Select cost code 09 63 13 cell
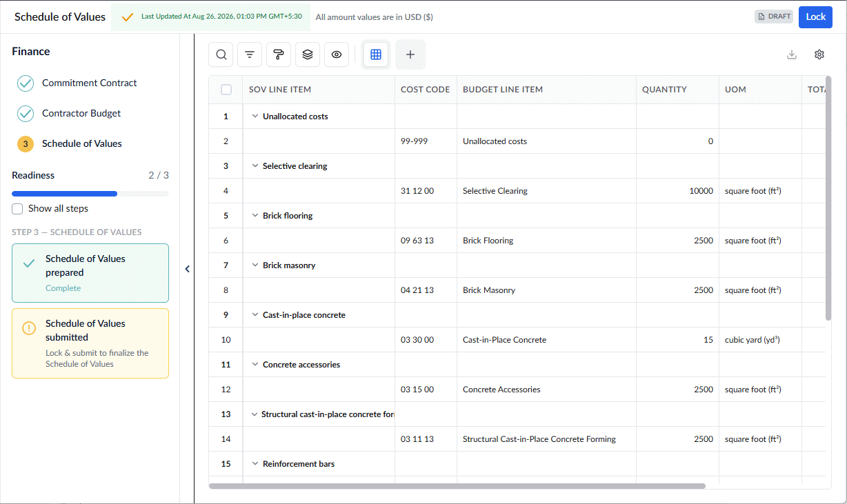This screenshot has height=504, width=847. click(426, 241)
